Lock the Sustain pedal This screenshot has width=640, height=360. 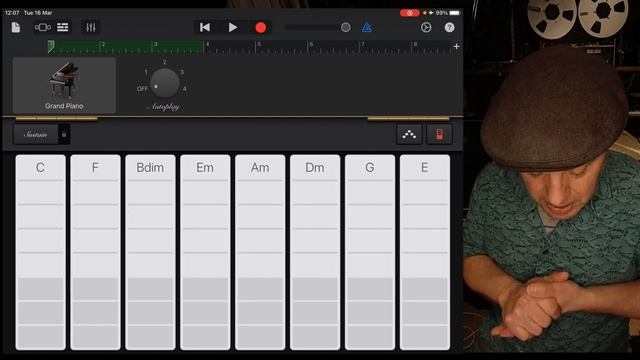tap(64, 134)
